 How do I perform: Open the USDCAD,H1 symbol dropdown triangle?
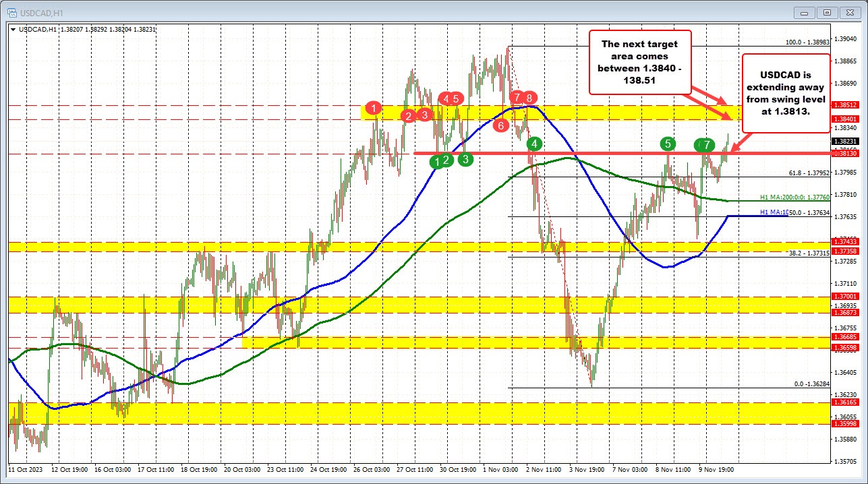click(x=13, y=30)
